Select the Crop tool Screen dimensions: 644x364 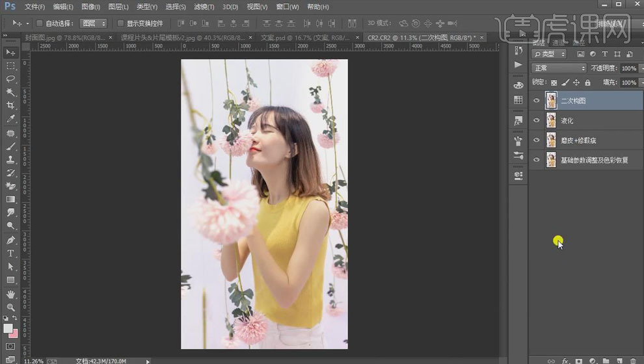(x=10, y=105)
